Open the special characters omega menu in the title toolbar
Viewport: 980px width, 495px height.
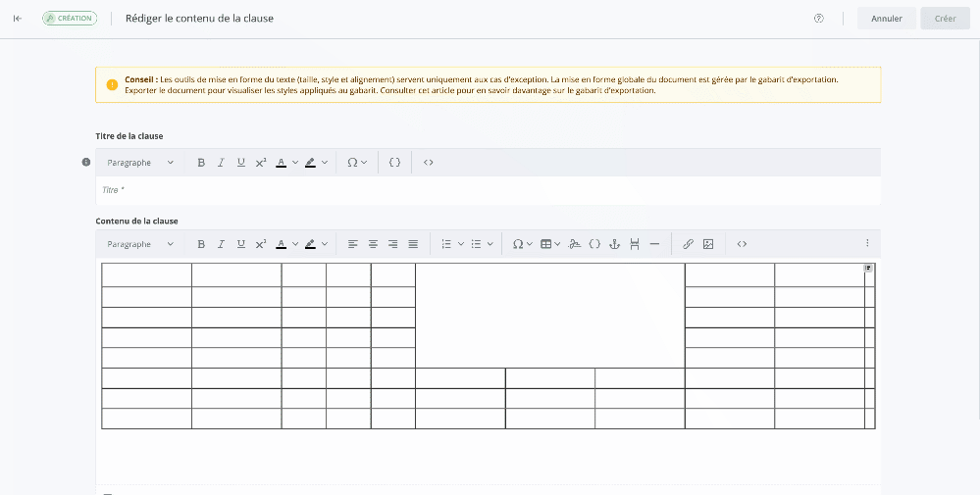tap(357, 163)
